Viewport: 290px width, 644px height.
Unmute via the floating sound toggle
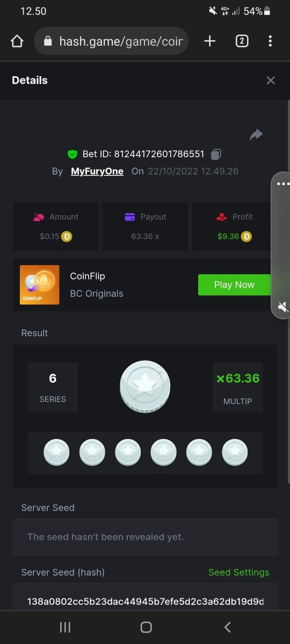click(282, 307)
